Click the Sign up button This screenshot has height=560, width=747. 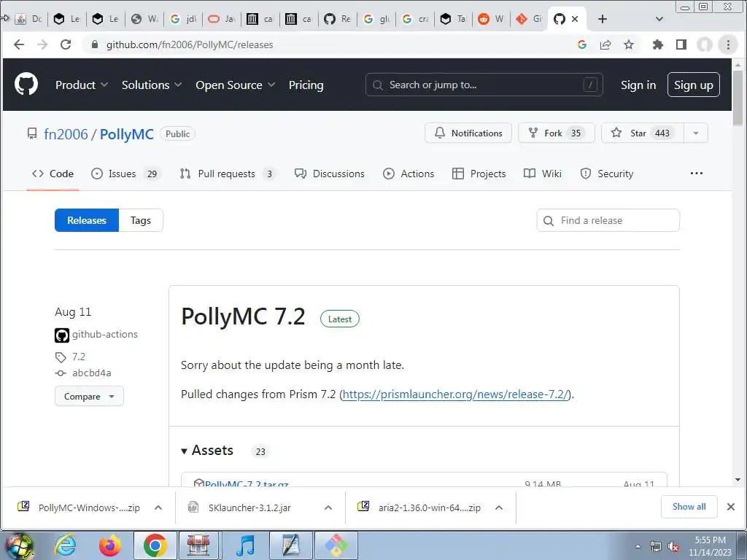(x=693, y=85)
